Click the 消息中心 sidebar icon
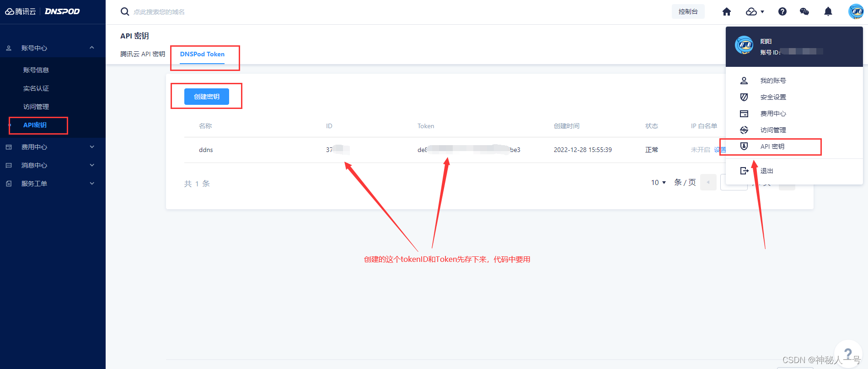This screenshot has width=868, height=369. 9,165
